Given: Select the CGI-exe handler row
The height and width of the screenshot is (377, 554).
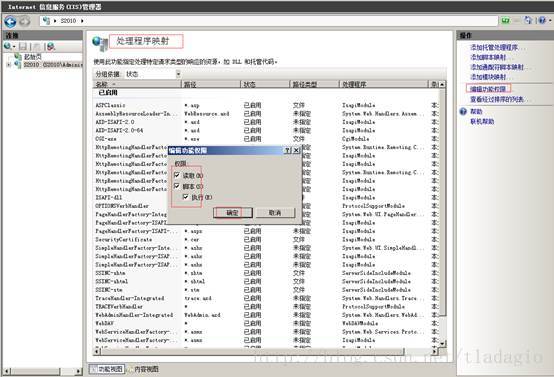Looking at the screenshot, I should coord(267,139).
